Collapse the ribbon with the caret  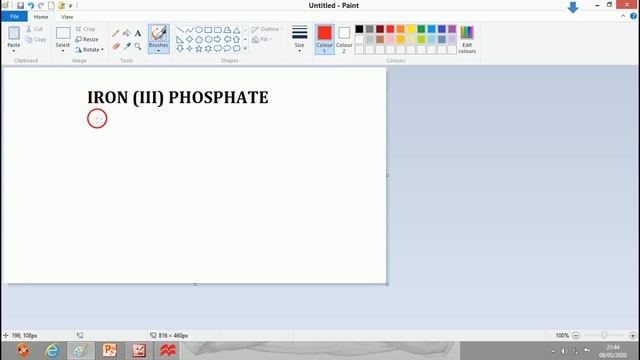click(623, 16)
